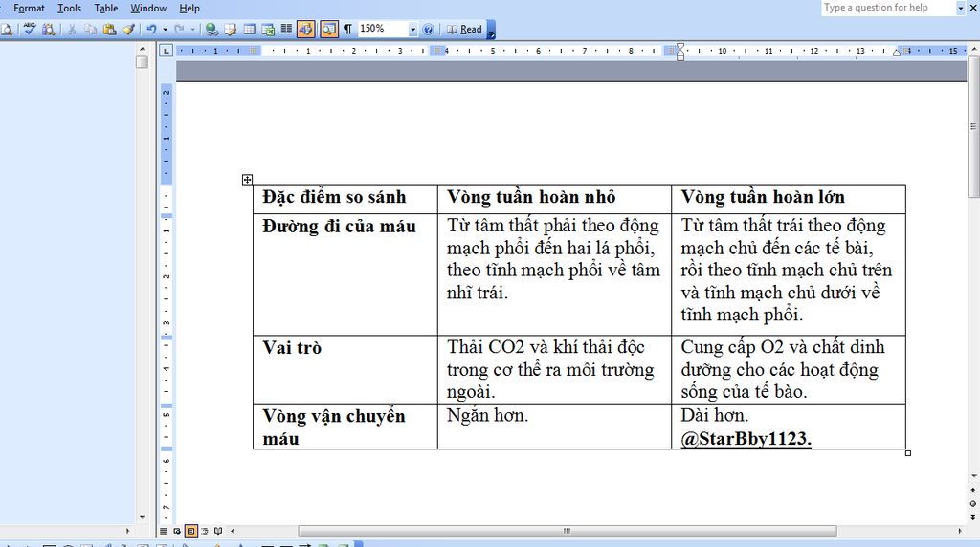Click Document Map pane scroll-right arrow
Image resolution: width=980 pixels, height=547 pixels.
[127, 531]
